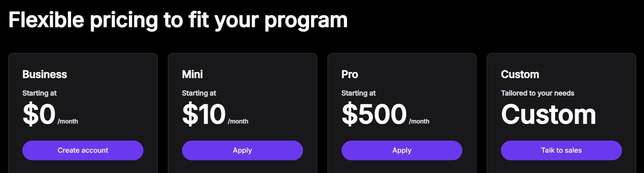Image resolution: width=644 pixels, height=173 pixels.
Task: Click the $10 price on Mini plan
Action: click(204, 114)
